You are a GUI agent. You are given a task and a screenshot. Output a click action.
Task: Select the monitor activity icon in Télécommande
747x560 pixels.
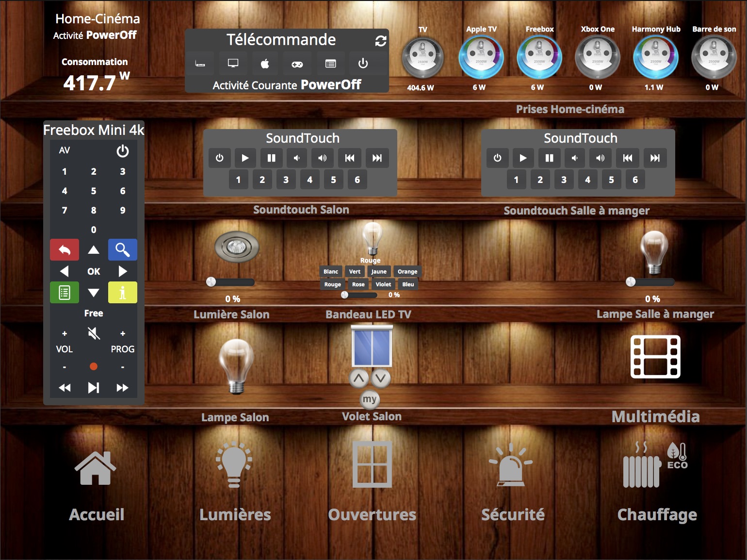pyautogui.click(x=233, y=64)
